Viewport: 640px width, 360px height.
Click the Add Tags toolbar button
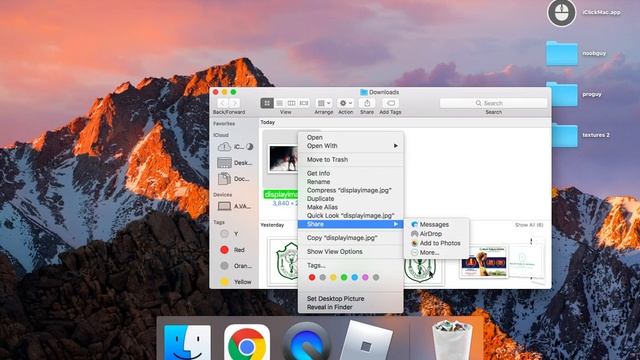[390, 103]
